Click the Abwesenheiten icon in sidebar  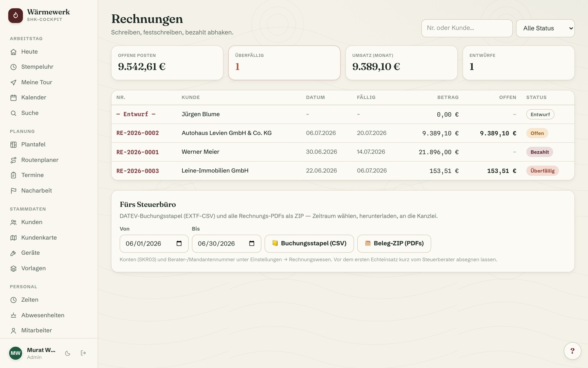click(14, 315)
